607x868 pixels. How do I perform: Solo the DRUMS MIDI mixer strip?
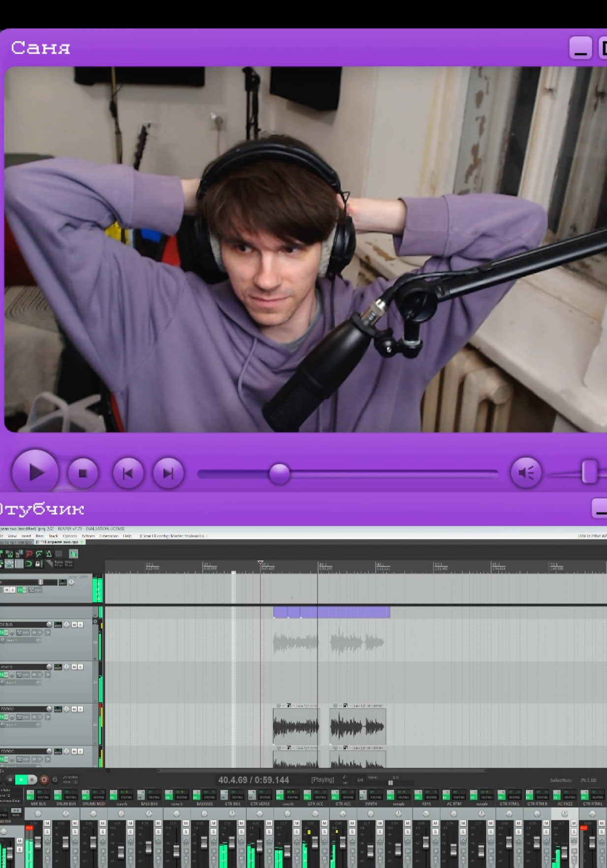(x=102, y=832)
